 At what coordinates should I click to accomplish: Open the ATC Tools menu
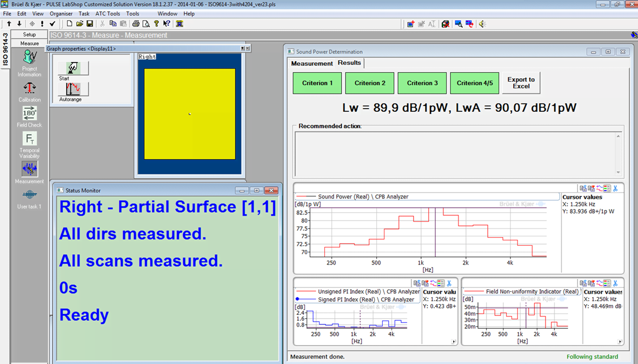[108, 14]
